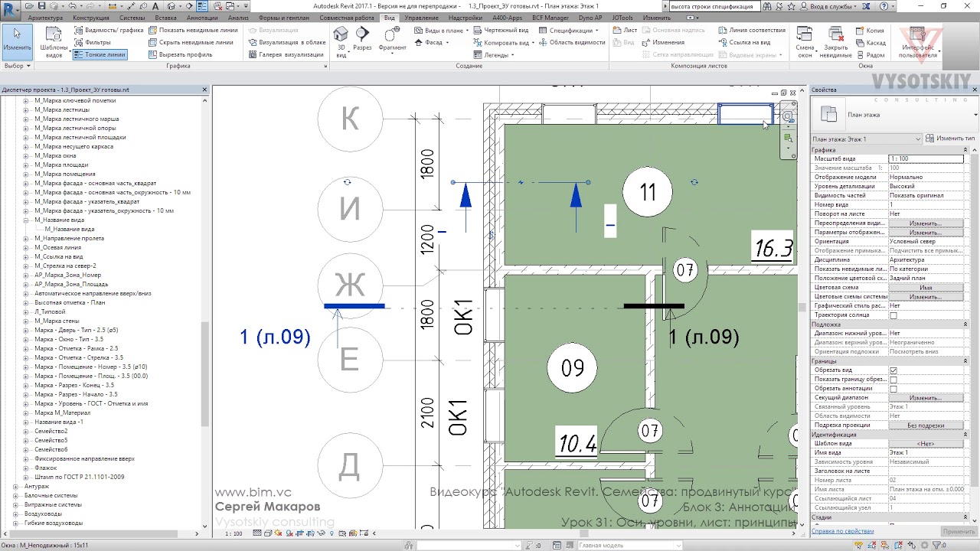Click Закрыть невидимые windows
This screenshot has width=980, height=551.
click(835, 41)
